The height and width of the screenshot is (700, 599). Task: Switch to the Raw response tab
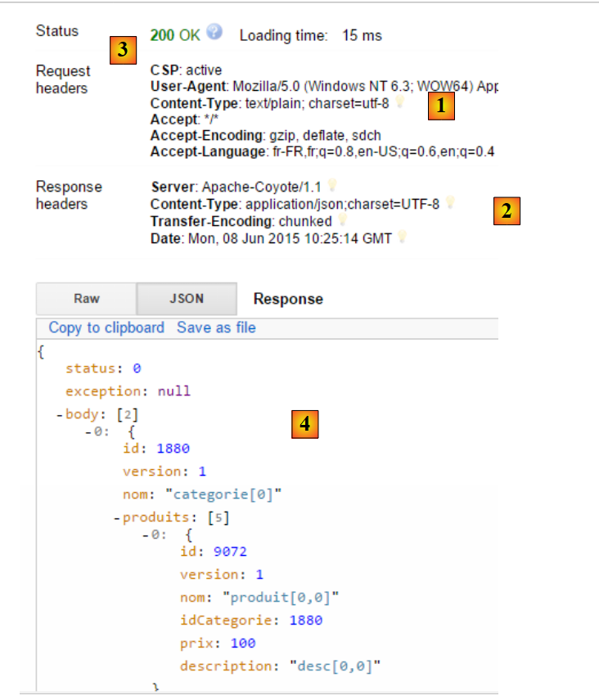86,299
